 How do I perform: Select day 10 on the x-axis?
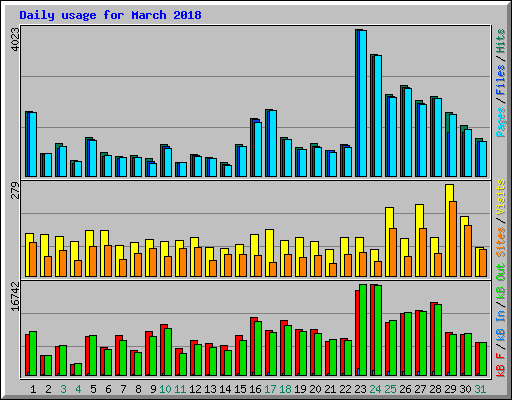[165, 389]
